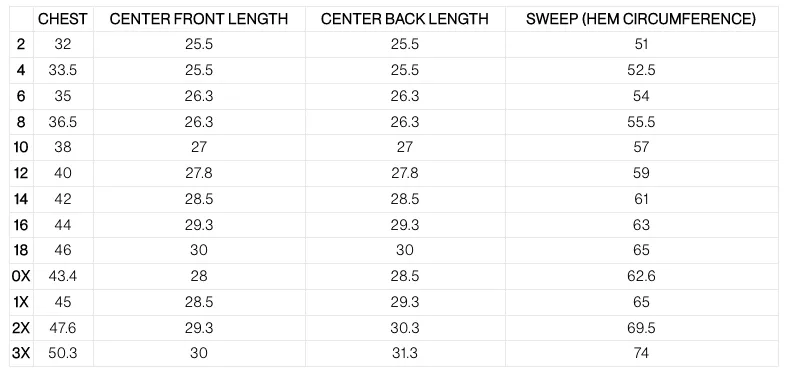Screen dimensions: 790x378
Task: Click the CHEST column header
Action: 63,19
